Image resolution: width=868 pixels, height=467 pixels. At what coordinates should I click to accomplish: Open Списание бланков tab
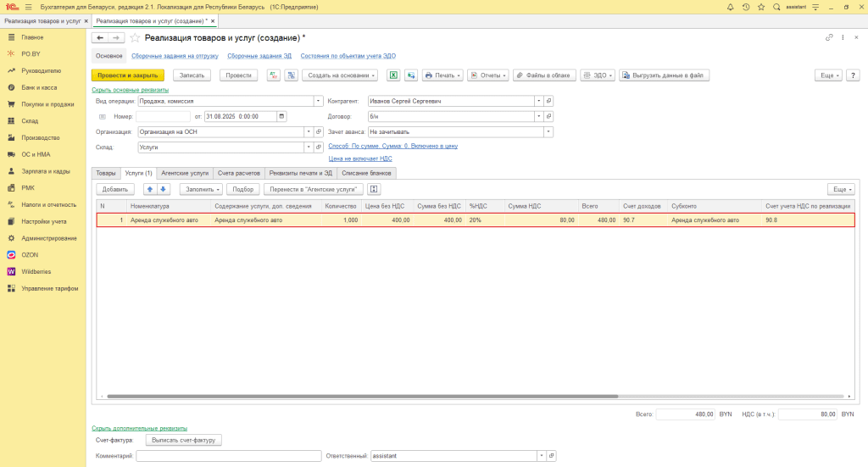[366, 173]
